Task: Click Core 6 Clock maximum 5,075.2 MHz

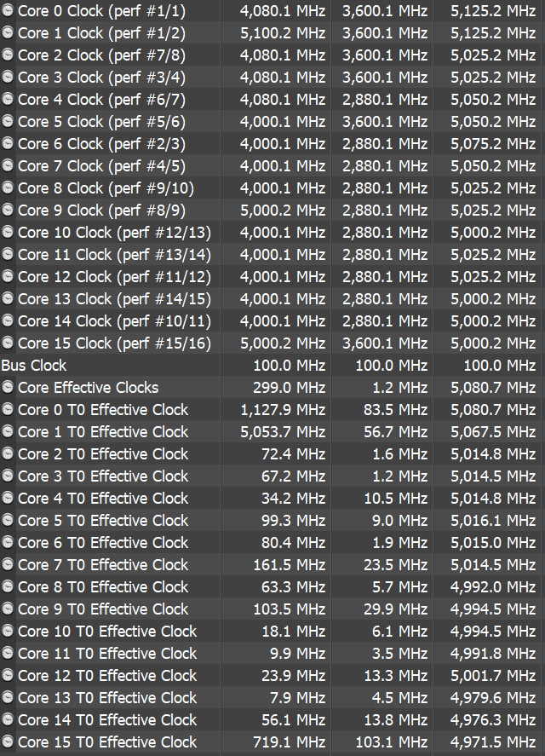Action: [x=493, y=144]
